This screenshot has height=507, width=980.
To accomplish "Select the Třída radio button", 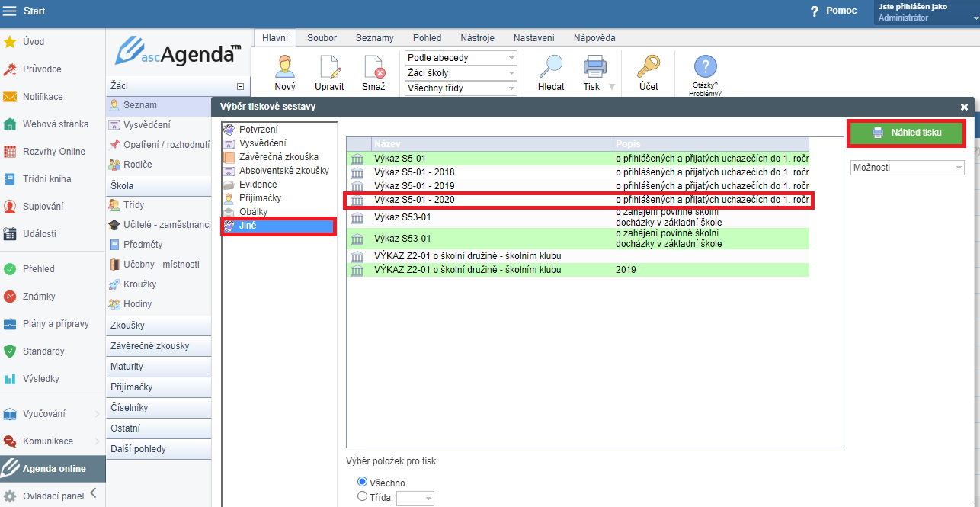I will (363, 497).
